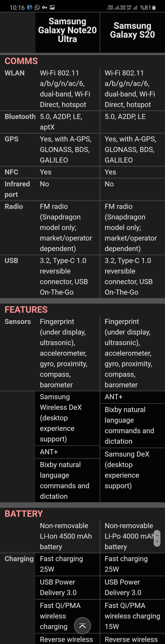Tap the image notification icon
Viewport: 165px width, 644px height.
(52, 8)
